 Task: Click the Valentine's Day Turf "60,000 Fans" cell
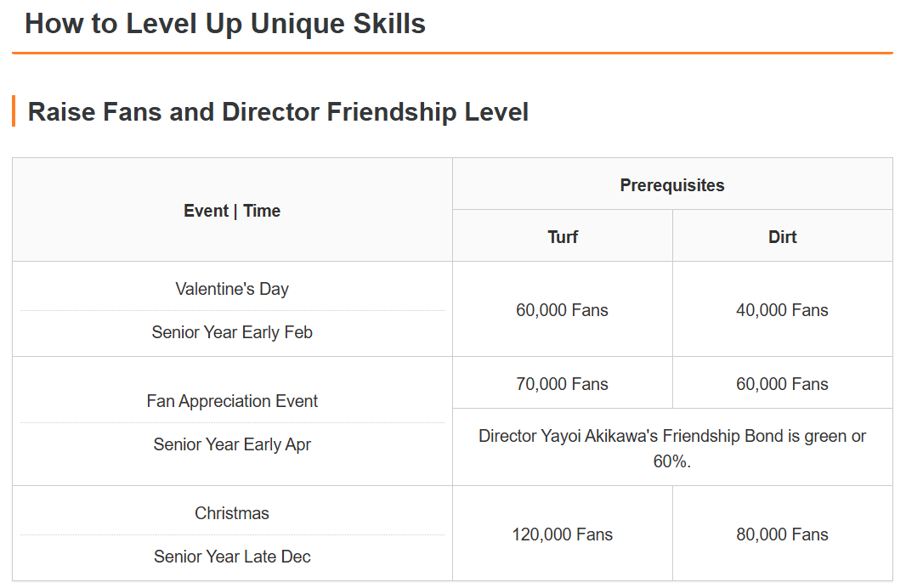pos(562,310)
